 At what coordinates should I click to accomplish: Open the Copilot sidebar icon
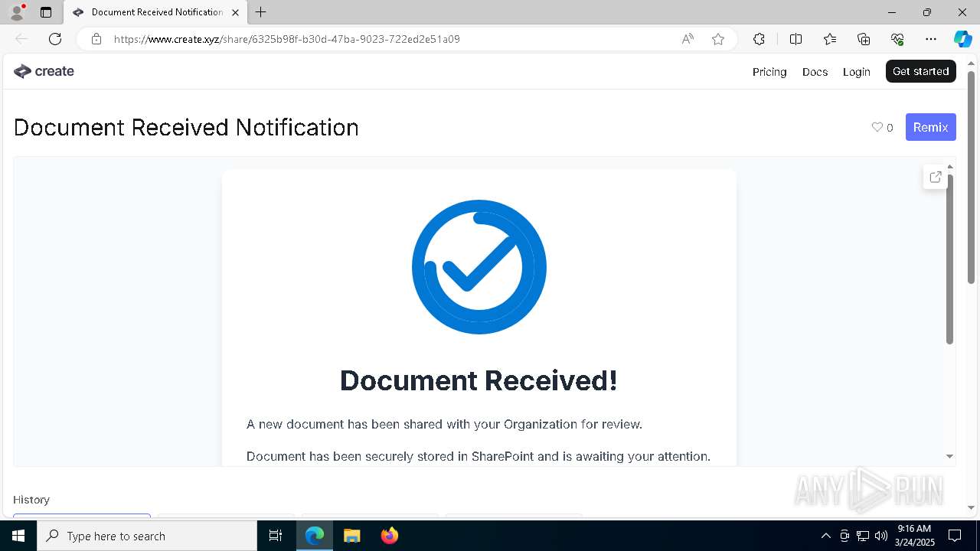click(962, 39)
